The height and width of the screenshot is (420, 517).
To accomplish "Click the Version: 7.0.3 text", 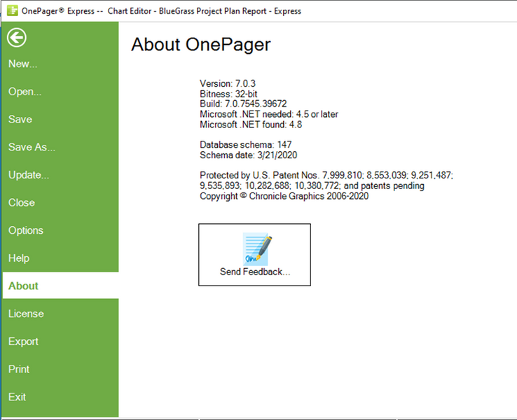I will click(228, 83).
